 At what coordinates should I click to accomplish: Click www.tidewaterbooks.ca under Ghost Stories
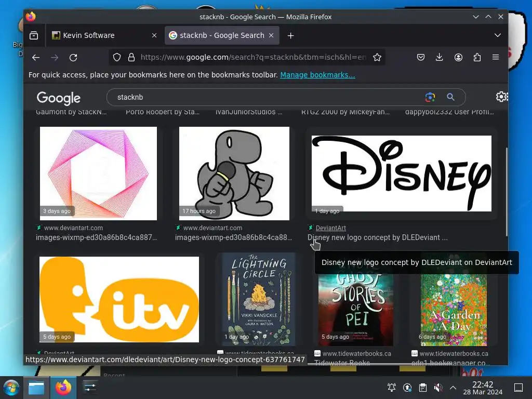click(x=356, y=353)
